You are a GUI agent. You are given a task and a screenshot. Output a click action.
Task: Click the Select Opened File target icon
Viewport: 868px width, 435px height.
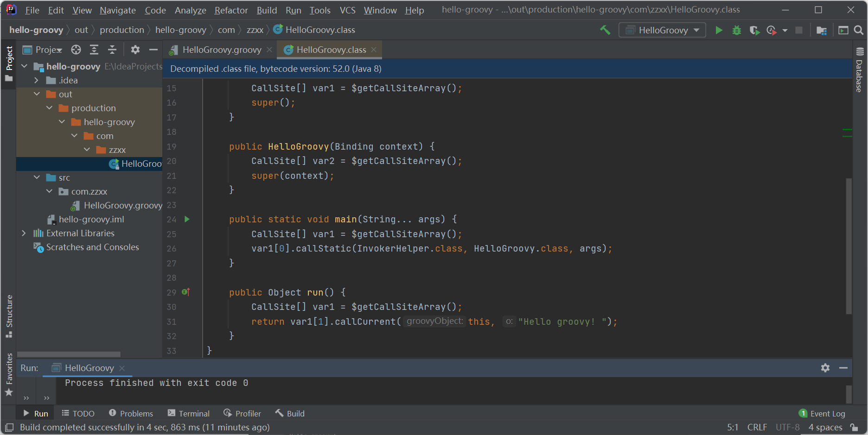tap(76, 50)
